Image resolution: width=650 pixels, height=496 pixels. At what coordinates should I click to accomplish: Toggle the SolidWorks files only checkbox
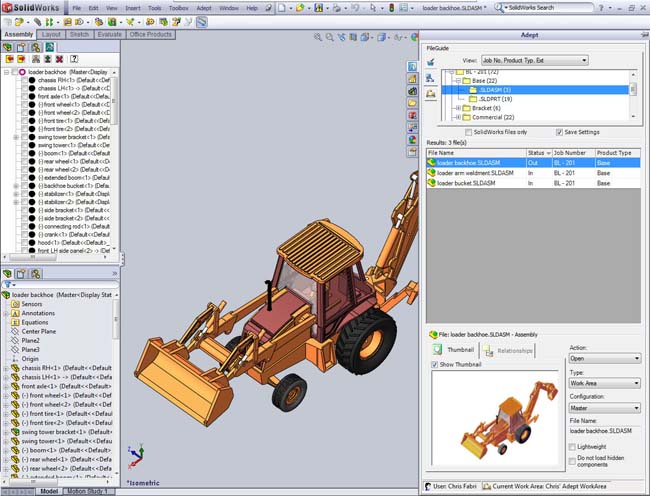tap(468, 132)
